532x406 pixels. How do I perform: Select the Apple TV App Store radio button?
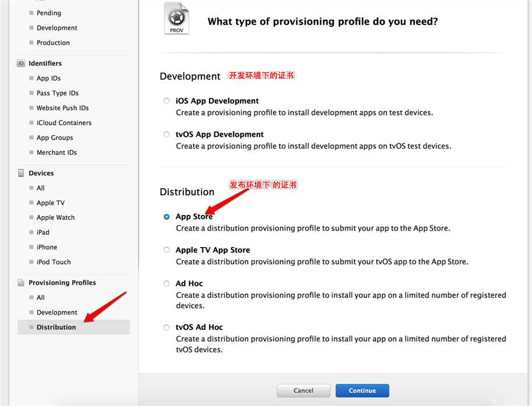click(166, 250)
